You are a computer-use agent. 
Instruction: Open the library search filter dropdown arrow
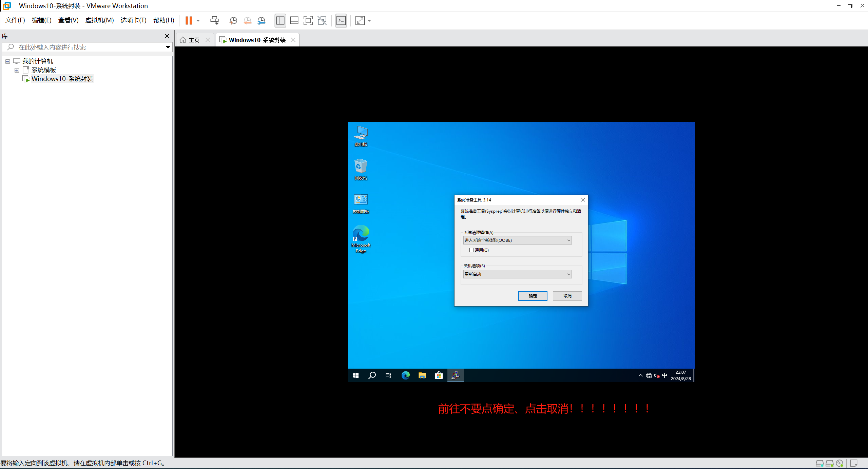point(168,47)
